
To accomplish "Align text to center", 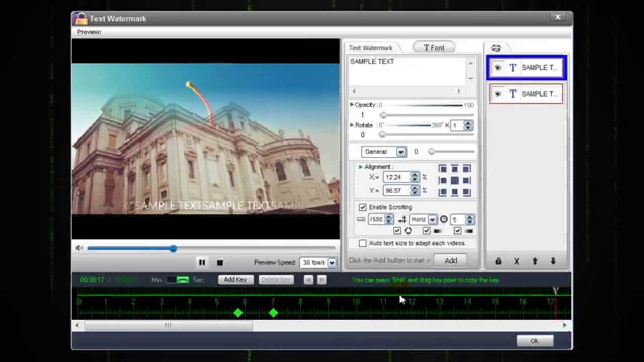I will [454, 180].
